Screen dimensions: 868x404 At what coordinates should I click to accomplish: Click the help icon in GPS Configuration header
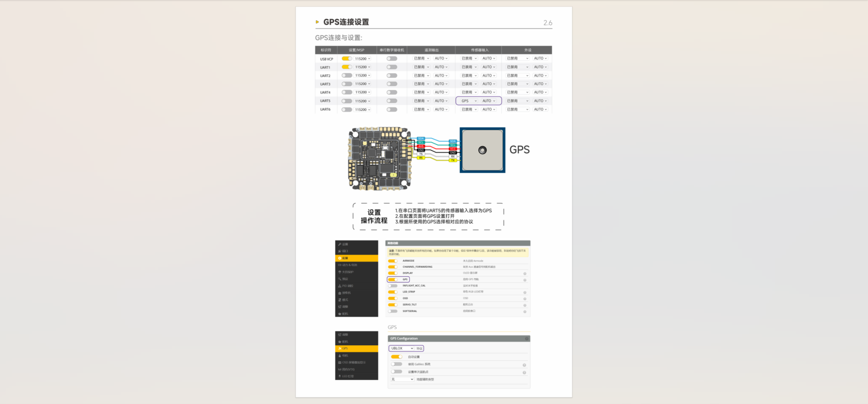(x=526, y=339)
